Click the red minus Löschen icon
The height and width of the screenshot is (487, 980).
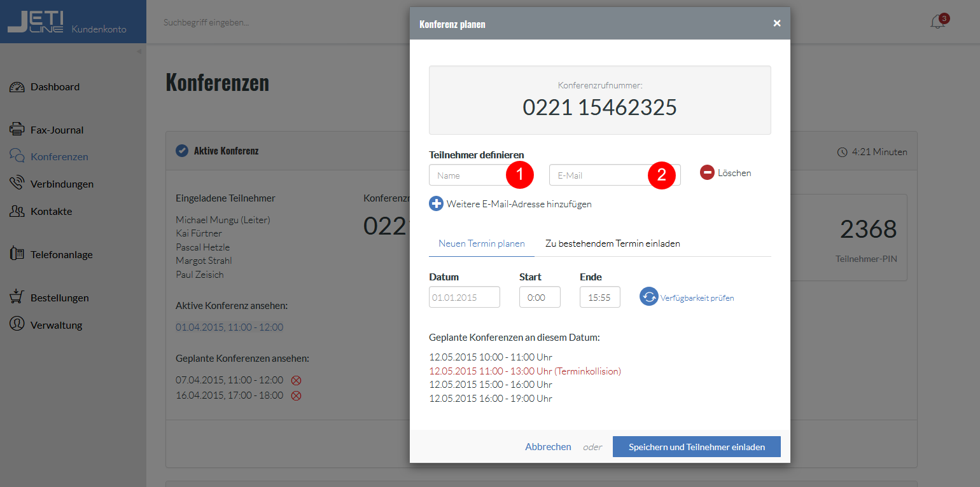708,172
